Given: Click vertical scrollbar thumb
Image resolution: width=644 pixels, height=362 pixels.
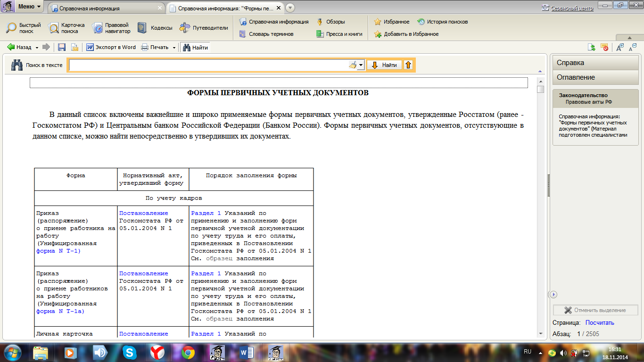Looking at the screenshot, I should [x=541, y=89].
